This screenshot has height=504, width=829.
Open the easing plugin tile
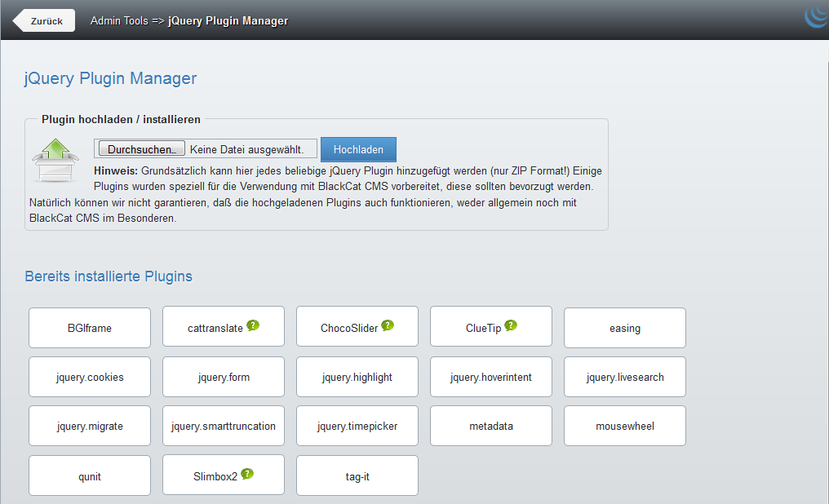coord(625,328)
